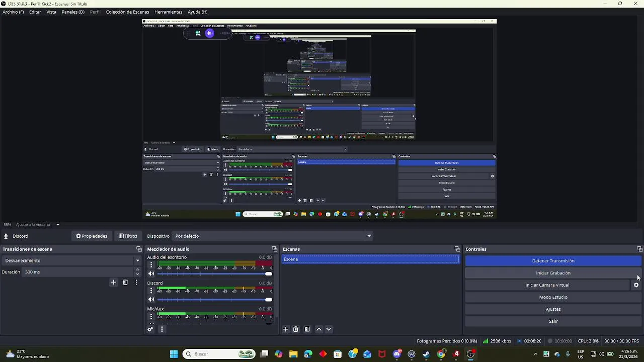Open Propiedades for the Discord source

click(x=92, y=236)
